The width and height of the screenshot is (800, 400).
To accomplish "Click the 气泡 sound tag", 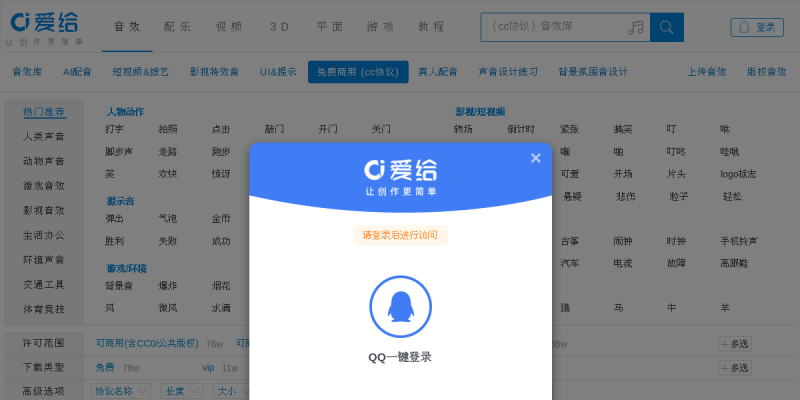I will (x=168, y=219).
